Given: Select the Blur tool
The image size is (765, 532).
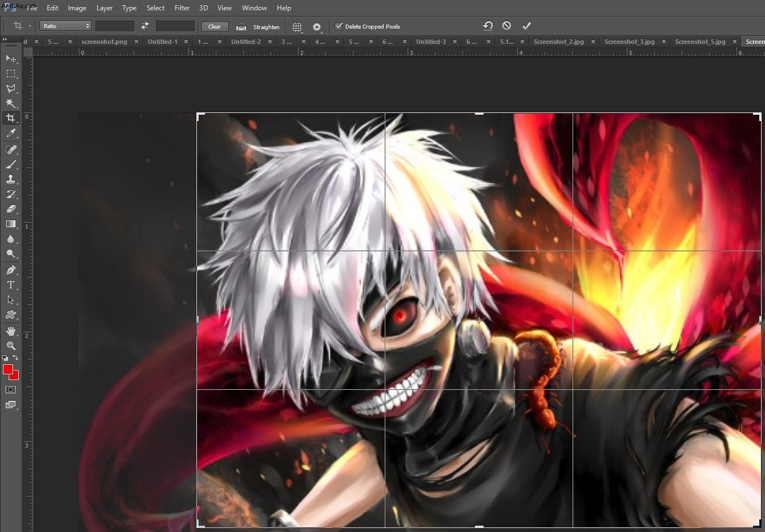Looking at the screenshot, I should click(x=11, y=239).
